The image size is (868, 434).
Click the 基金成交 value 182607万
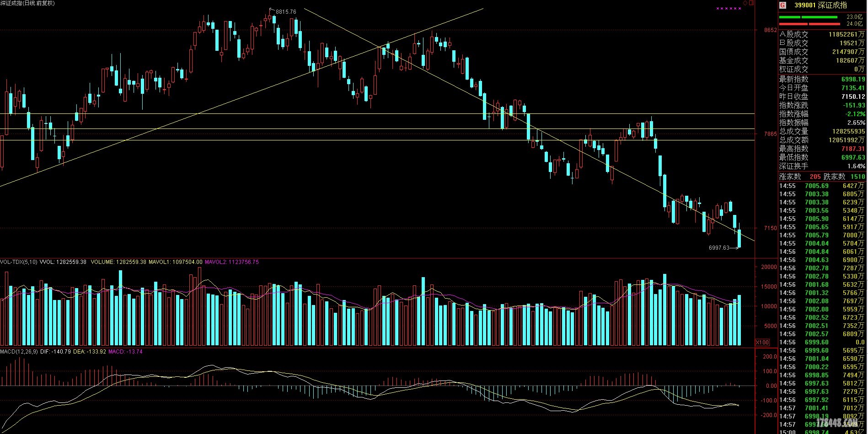click(x=850, y=60)
